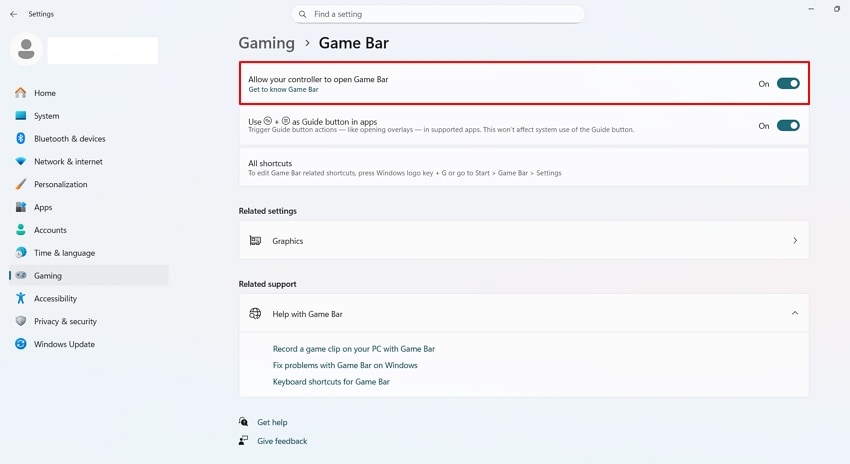Click the Give feedback icon
850x464 pixels.
[x=243, y=440]
